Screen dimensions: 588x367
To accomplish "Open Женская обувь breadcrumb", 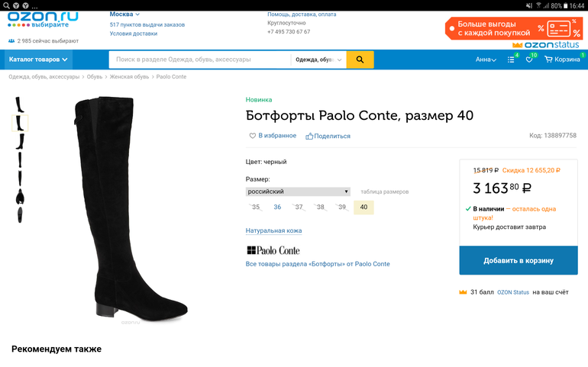I will coord(129,77).
